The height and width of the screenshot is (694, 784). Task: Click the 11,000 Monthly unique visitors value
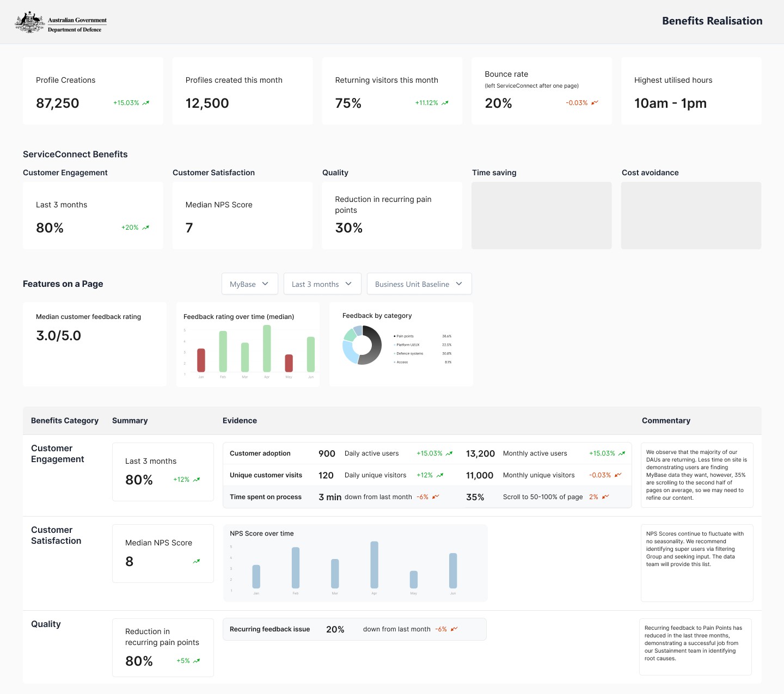click(479, 475)
